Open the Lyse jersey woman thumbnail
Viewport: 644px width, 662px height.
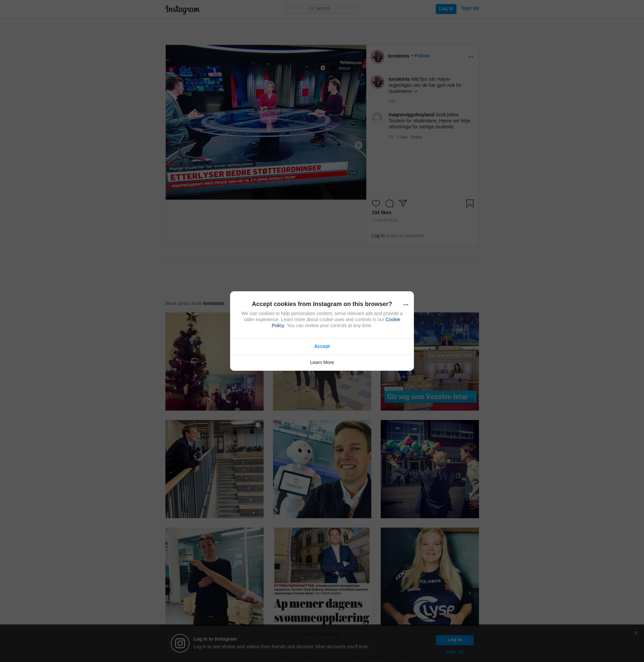(x=430, y=576)
